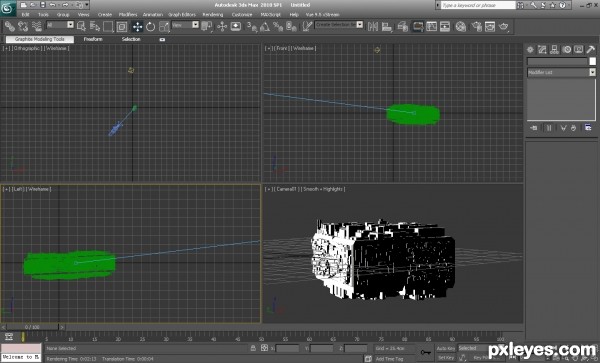
Task: Open the MAXScript menu
Action: [270, 15]
